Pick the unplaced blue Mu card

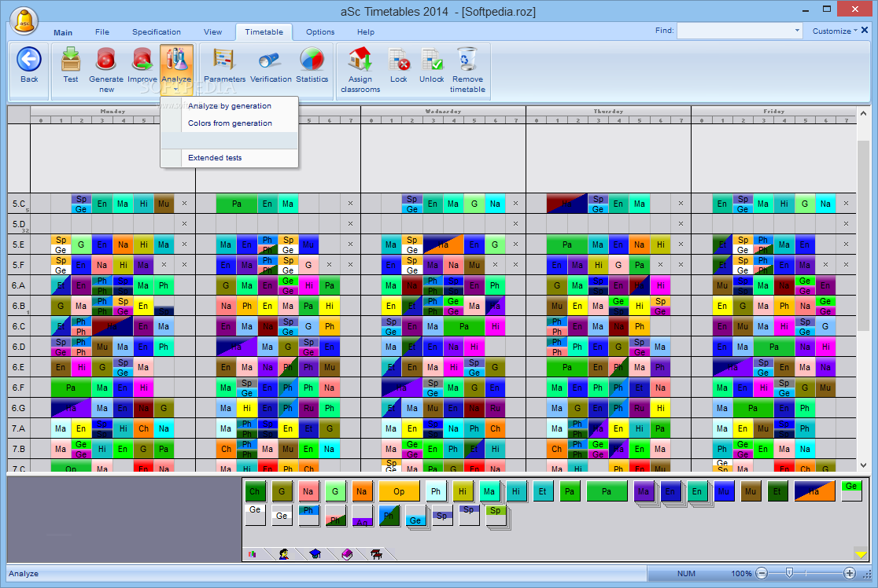[724, 491]
